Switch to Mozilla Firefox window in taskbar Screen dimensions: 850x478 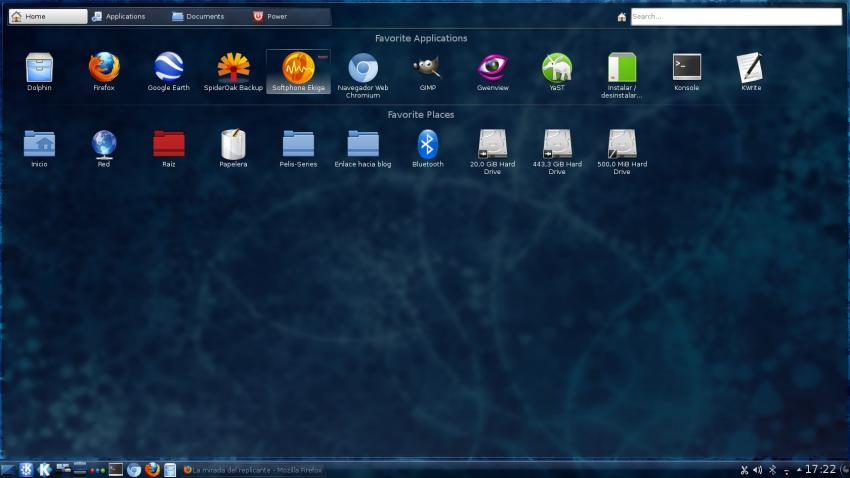point(253,470)
